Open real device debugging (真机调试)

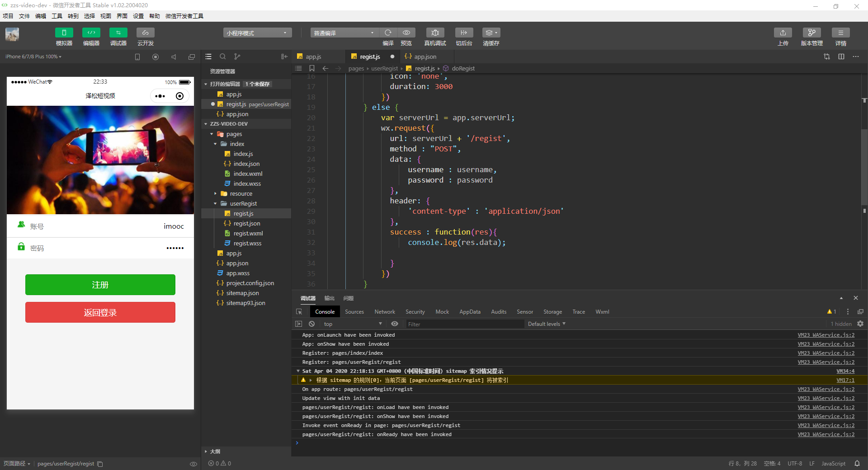click(435, 33)
